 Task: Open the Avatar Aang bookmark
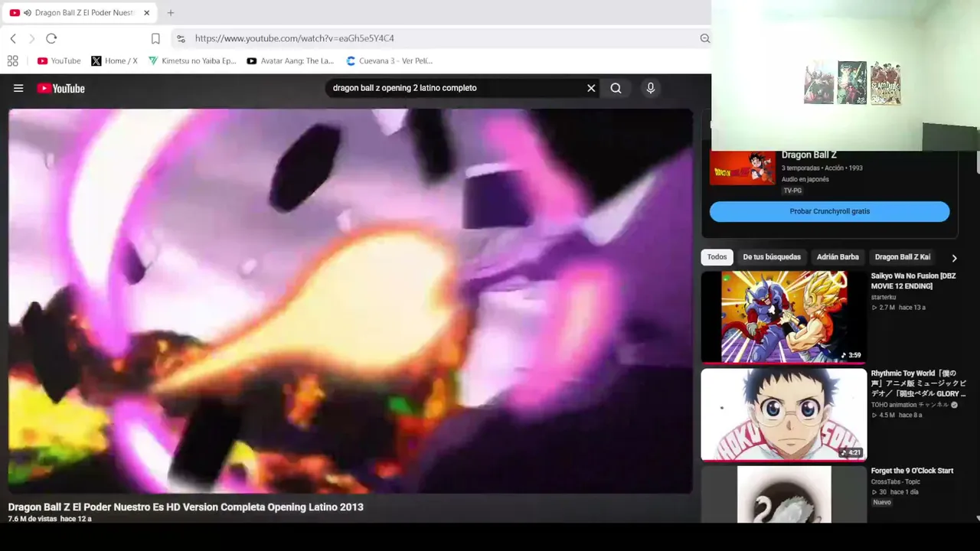pos(291,60)
